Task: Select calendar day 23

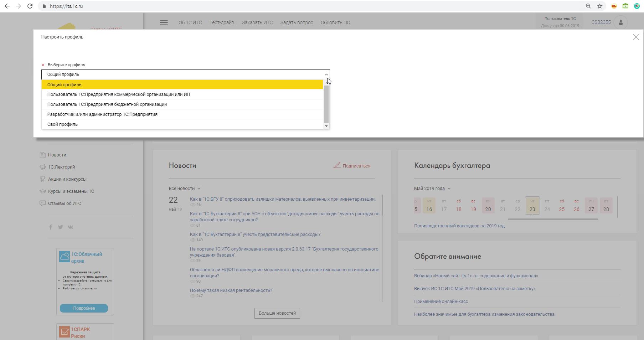Action: tap(532, 205)
